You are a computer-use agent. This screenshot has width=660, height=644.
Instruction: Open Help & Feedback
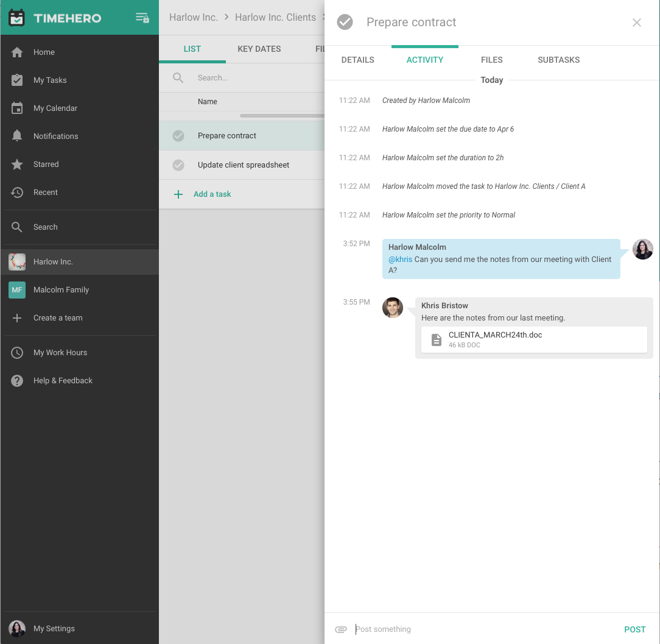coord(80,380)
